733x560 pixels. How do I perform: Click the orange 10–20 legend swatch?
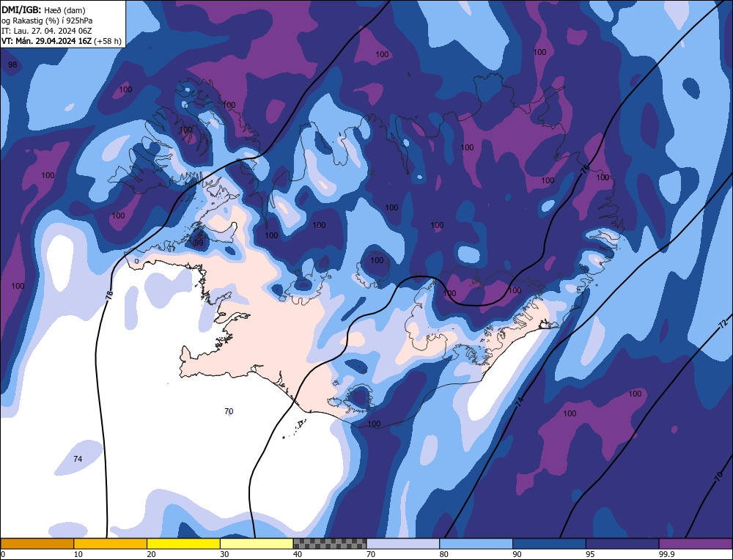click(x=111, y=543)
